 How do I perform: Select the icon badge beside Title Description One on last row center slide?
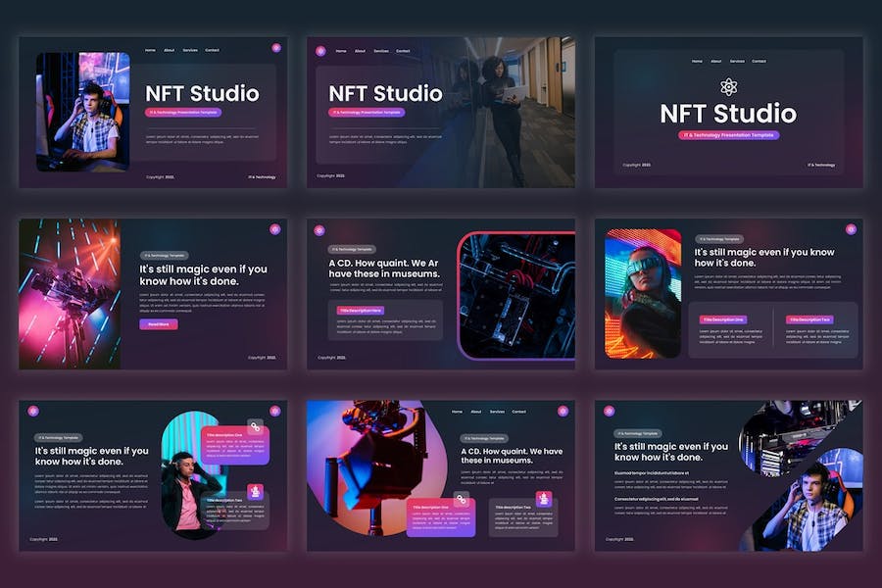[460, 500]
